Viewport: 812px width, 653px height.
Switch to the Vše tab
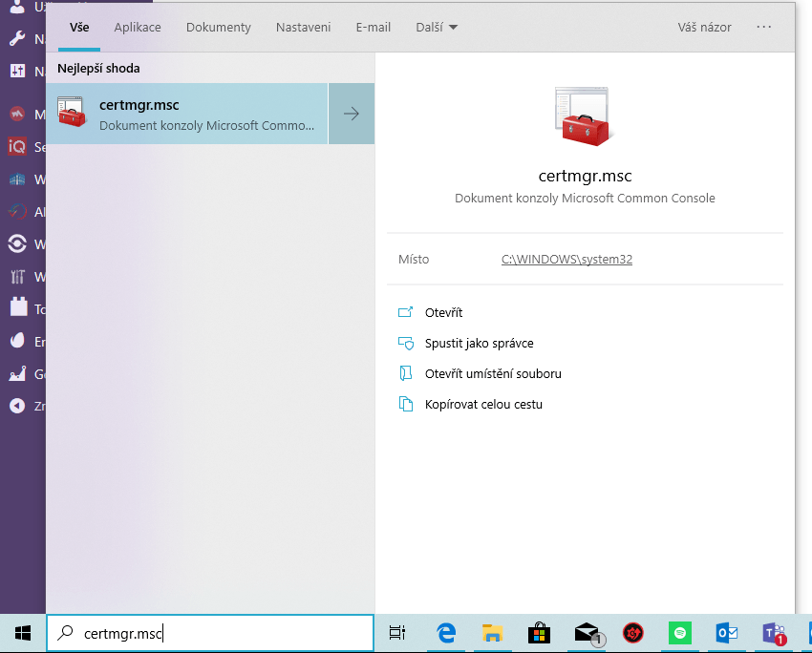(x=79, y=28)
